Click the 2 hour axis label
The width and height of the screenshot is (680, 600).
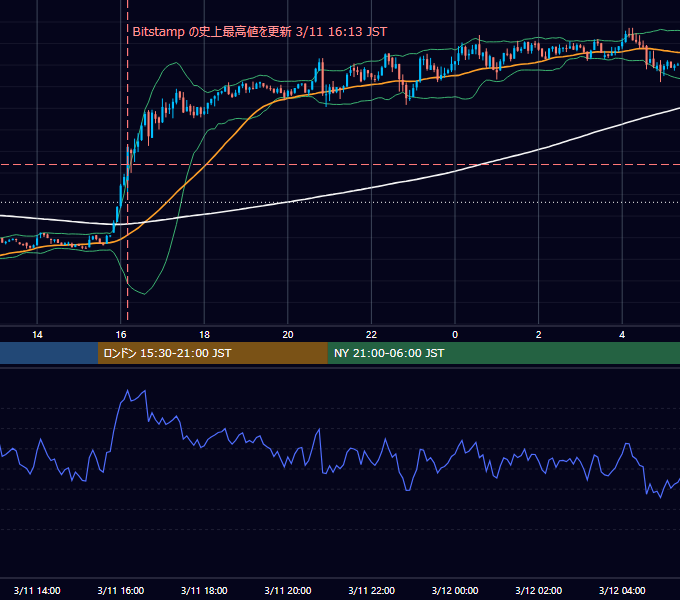pyautogui.click(x=539, y=335)
